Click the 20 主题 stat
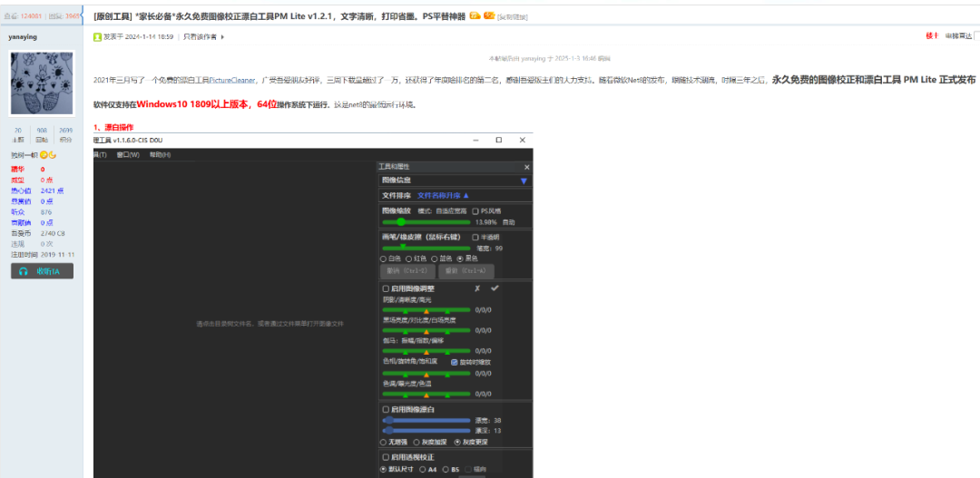 click(18, 134)
